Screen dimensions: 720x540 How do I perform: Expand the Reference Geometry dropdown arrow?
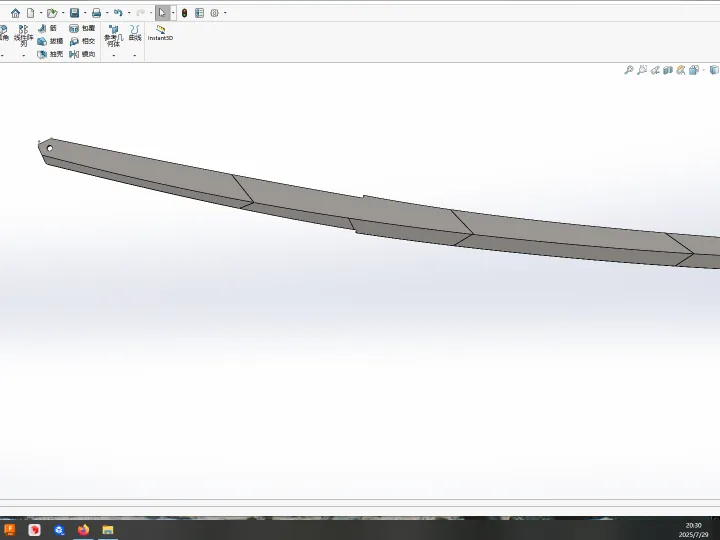click(113, 55)
